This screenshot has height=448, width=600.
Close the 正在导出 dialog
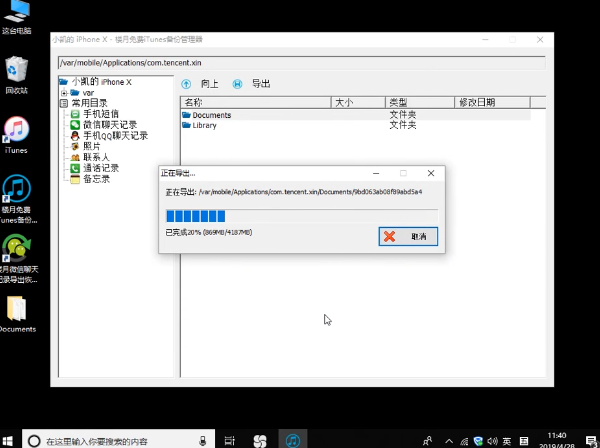pos(431,173)
